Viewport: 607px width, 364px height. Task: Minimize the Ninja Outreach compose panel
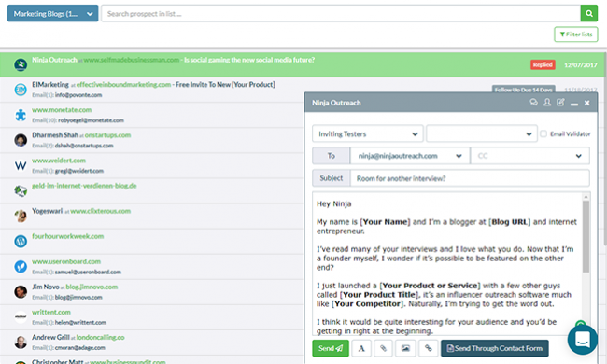(574, 104)
